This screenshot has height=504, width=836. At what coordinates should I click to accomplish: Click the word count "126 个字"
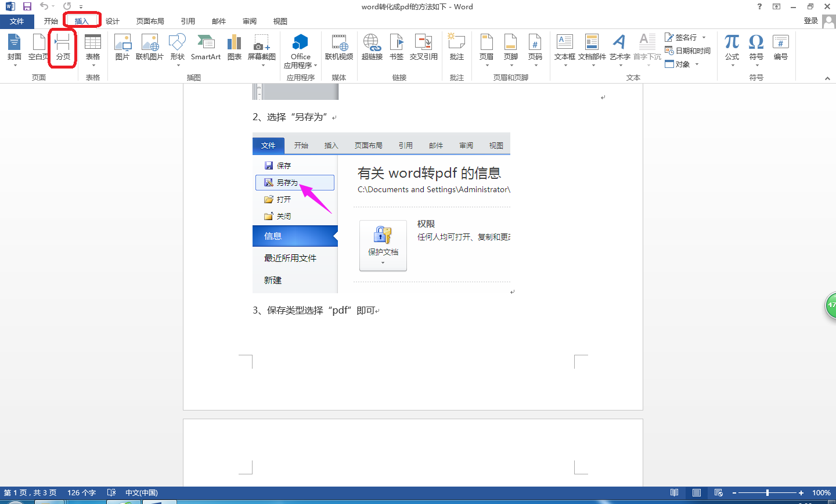(x=81, y=493)
